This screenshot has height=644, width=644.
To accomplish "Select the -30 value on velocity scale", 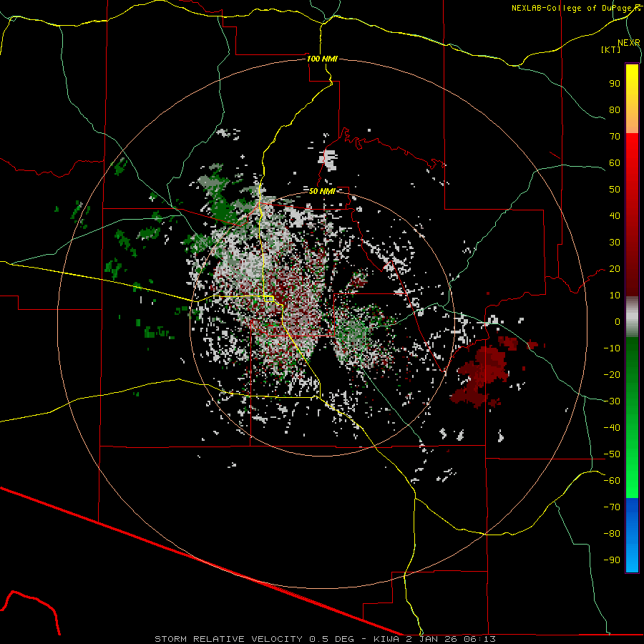I will point(612,401).
